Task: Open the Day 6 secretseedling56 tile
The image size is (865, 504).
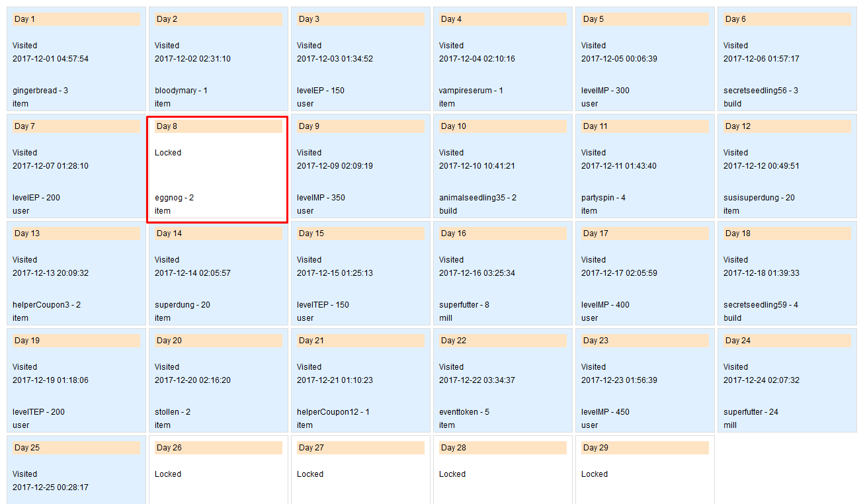Action: (x=787, y=59)
